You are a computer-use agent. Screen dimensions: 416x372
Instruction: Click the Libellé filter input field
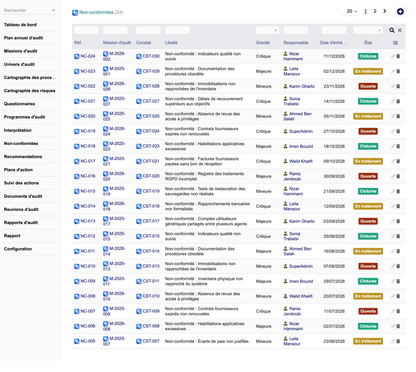click(177, 30)
